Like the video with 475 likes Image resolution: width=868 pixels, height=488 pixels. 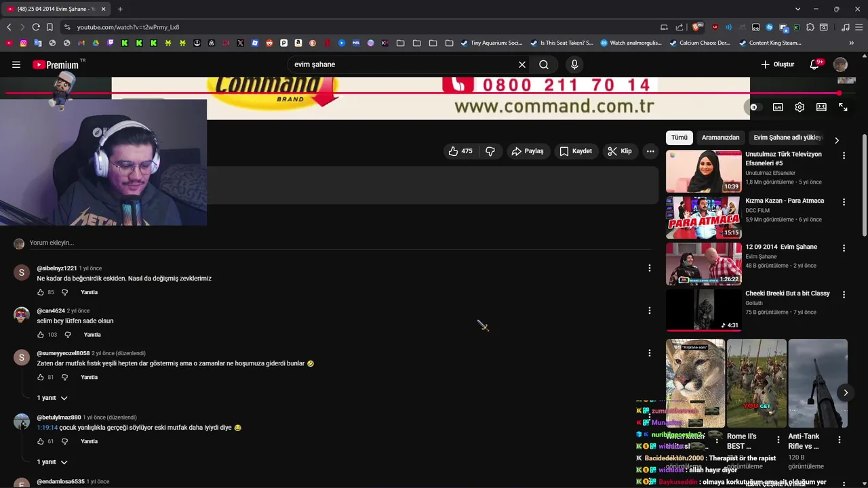tap(460, 151)
